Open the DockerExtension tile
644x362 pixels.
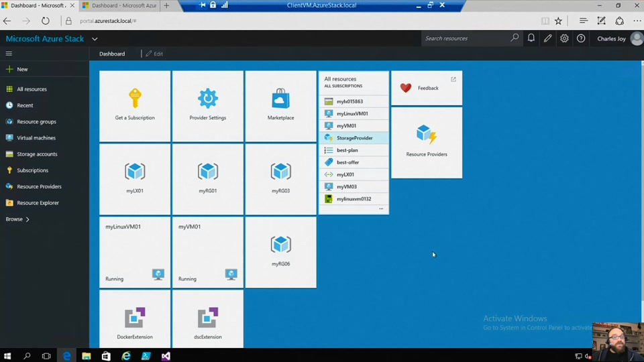point(135,319)
